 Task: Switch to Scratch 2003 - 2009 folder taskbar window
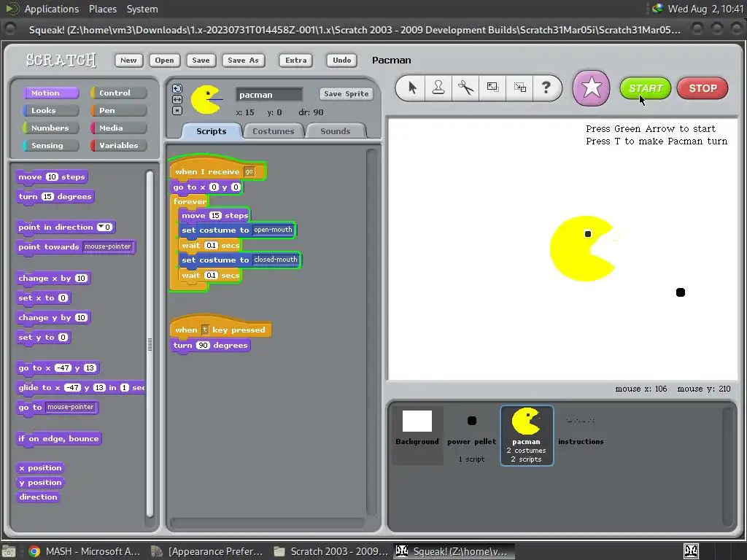click(330, 551)
